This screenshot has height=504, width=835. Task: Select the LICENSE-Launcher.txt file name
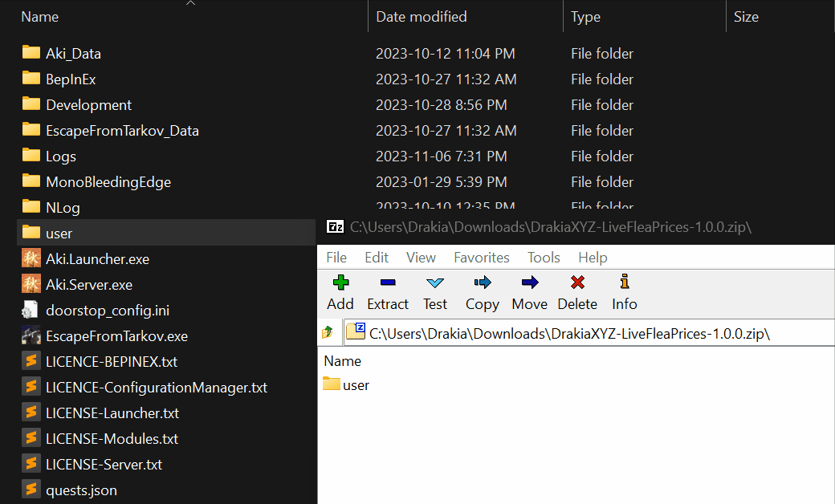click(x=112, y=413)
